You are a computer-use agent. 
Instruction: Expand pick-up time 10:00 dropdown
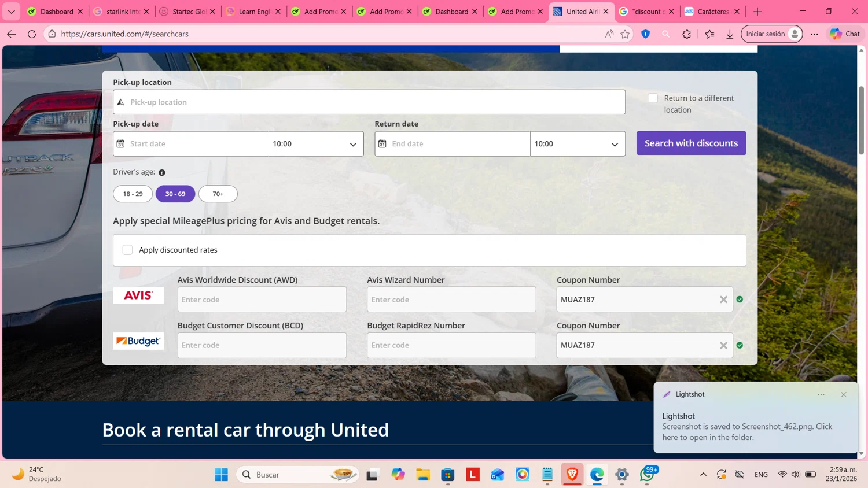pos(316,143)
